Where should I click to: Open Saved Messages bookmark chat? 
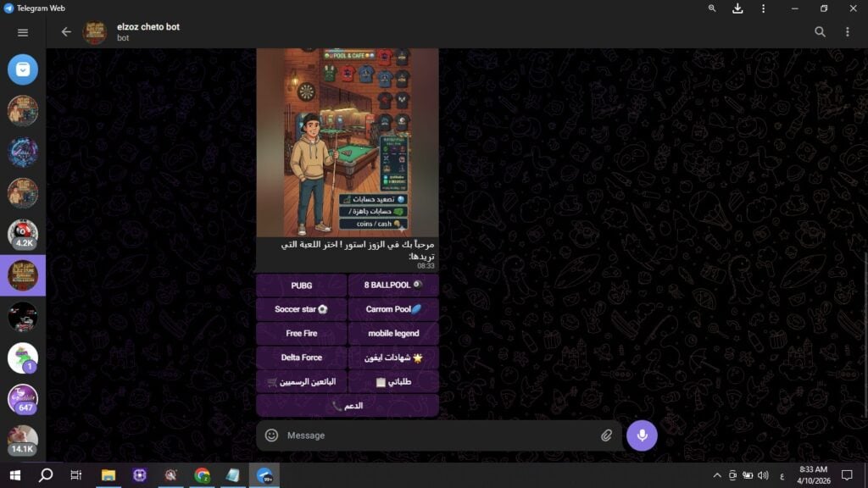pos(23,69)
